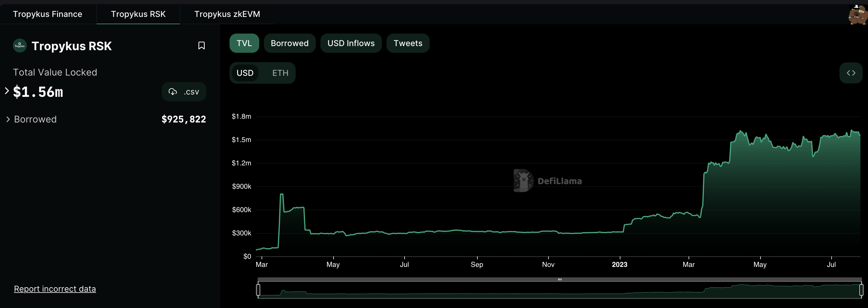Toggle the Tweets chart series
Viewport: 868px width, 308px height.
[408, 43]
